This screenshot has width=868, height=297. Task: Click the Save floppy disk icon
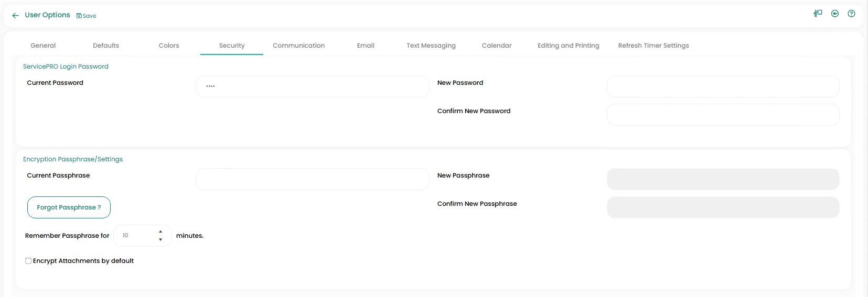79,16
